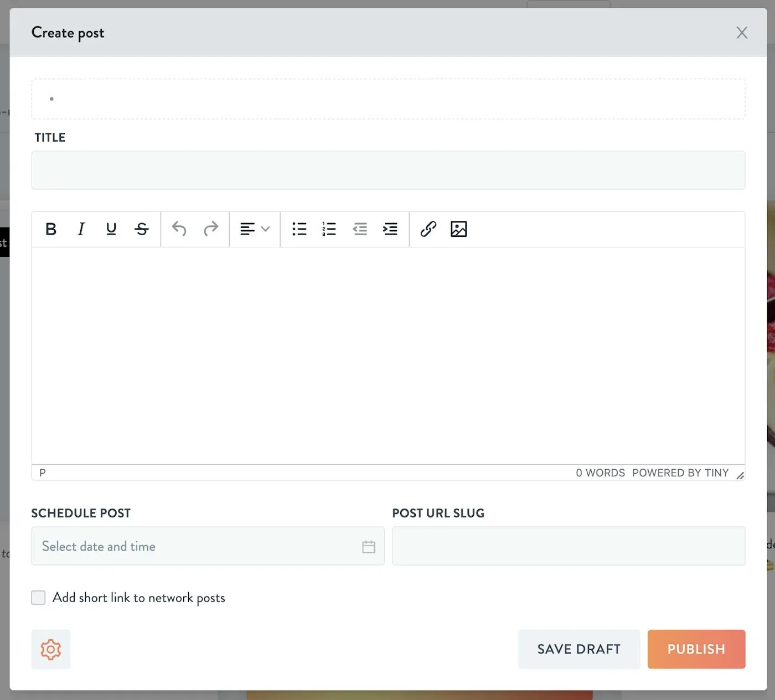This screenshot has height=700, width=775.
Task: Focus the post body editor area
Action: click(388, 356)
